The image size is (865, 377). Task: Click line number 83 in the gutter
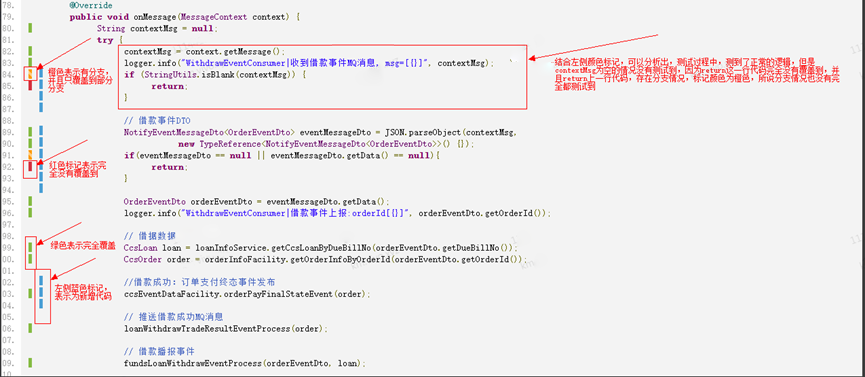8,63
